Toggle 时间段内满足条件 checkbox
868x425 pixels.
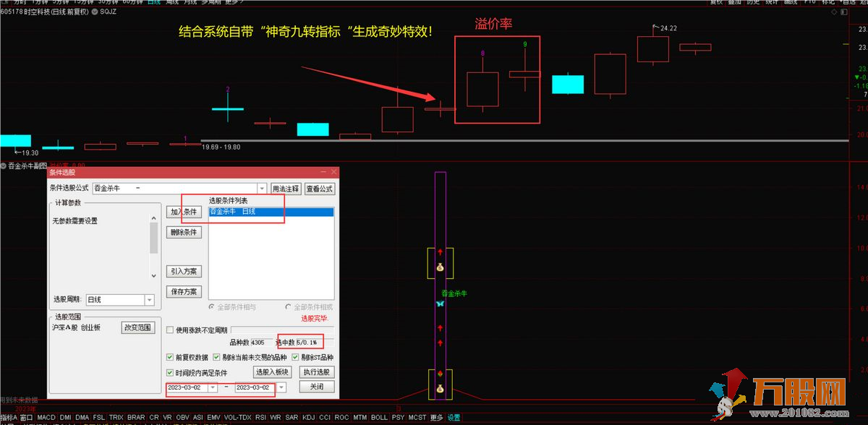[x=170, y=373]
